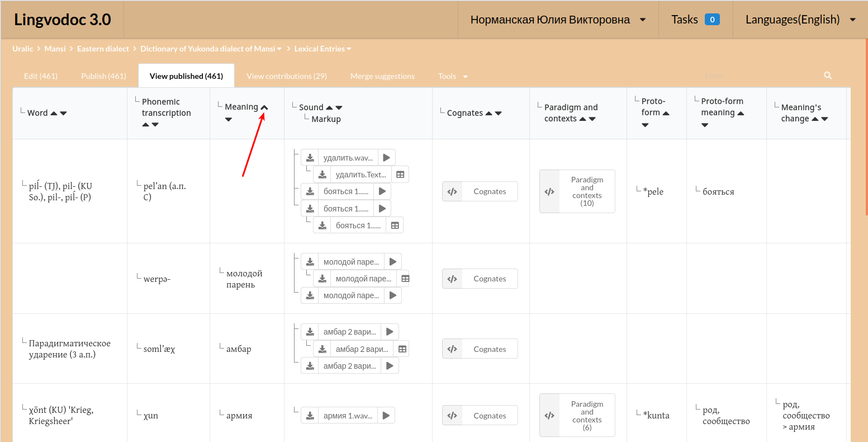Expand the Lexical Entries breadcrumb dropdown
This screenshot has height=442, width=868.
click(349, 49)
